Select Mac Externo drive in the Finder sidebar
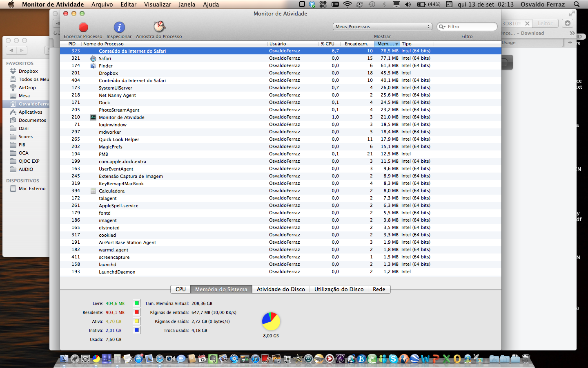The image size is (588, 368). [x=32, y=188]
